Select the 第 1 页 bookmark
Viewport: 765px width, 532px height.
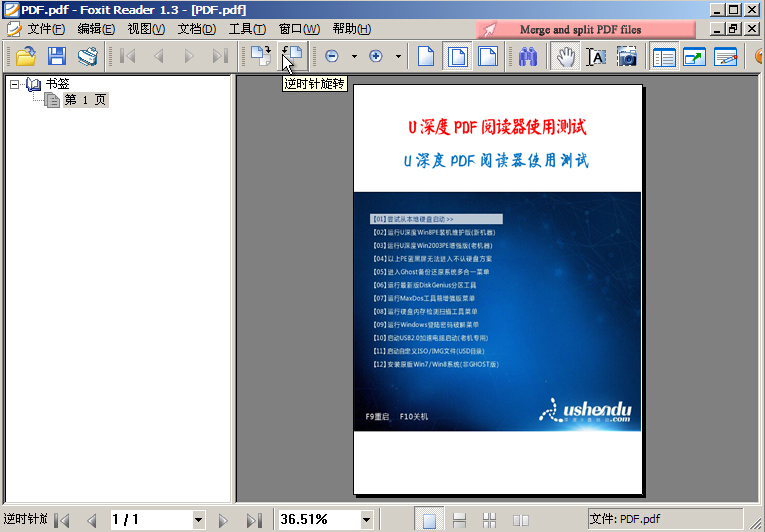[85, 101]
